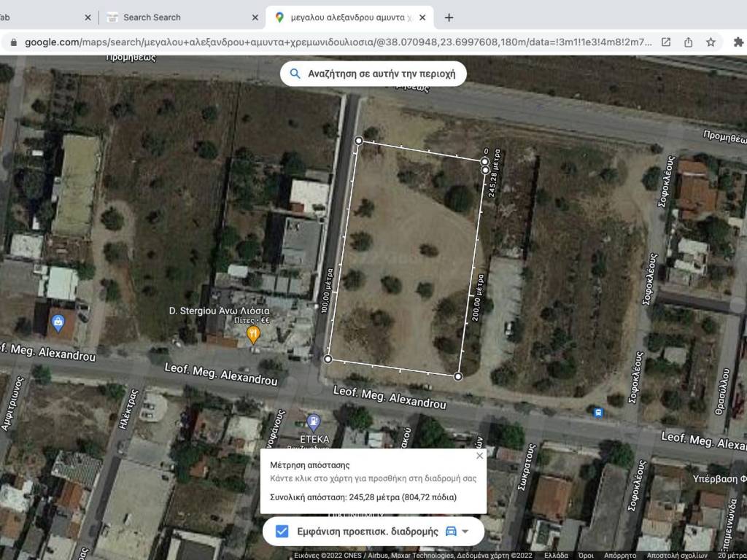Expand the travel mode dropdown arrow

[x=465, y=531]
